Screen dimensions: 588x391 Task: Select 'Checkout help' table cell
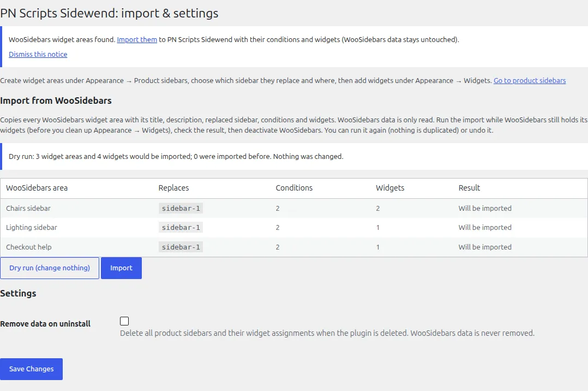coord(28,247)
